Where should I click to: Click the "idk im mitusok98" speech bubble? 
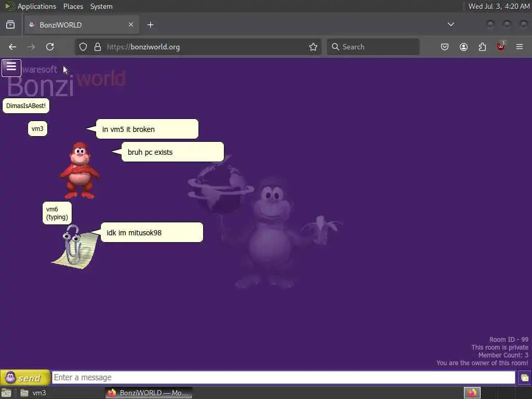point(152,232)
